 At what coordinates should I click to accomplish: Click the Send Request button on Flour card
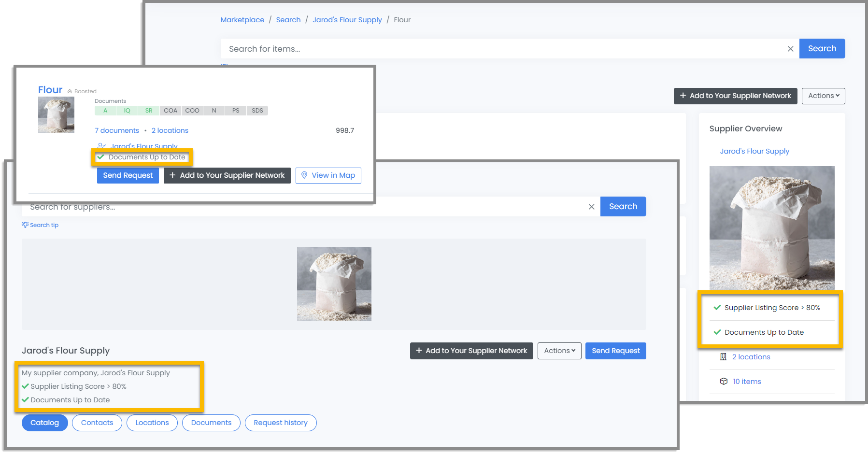[x=128, y=175]
